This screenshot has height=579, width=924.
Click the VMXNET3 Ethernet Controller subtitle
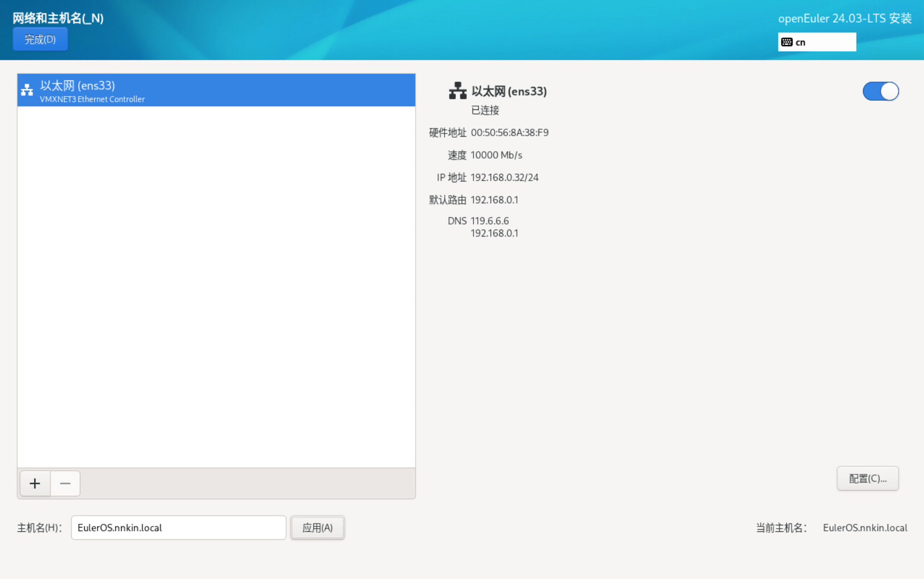pyautogui.click(x=92, y=99)
